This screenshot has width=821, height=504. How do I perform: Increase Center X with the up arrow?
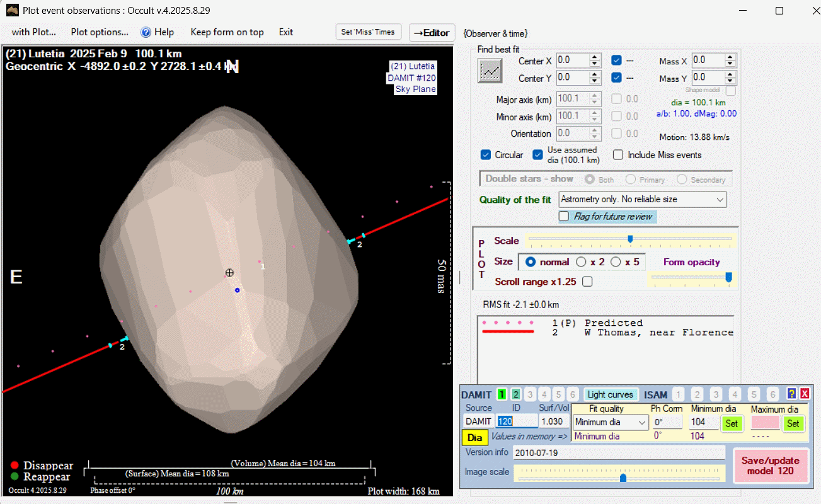pyautogui.click(x=595, y=57)
